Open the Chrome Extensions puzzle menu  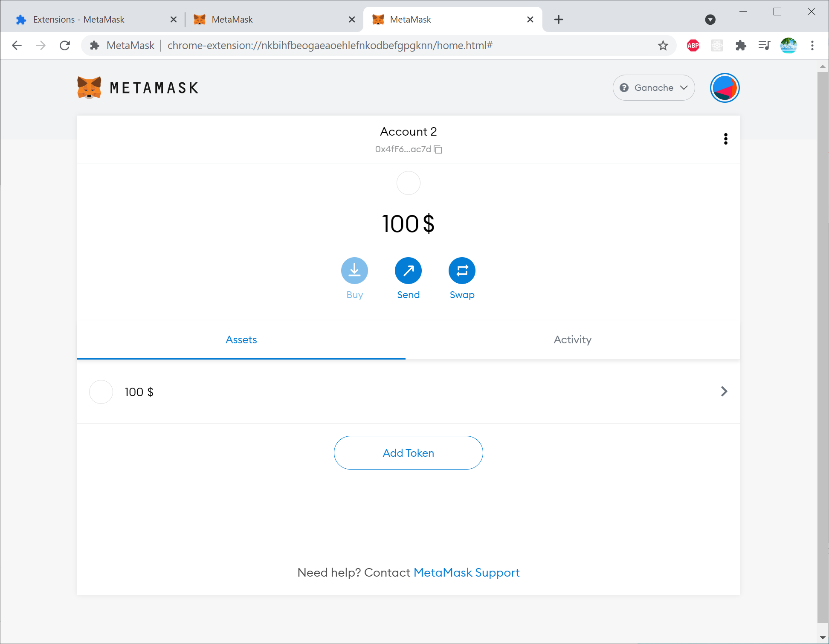741,45
